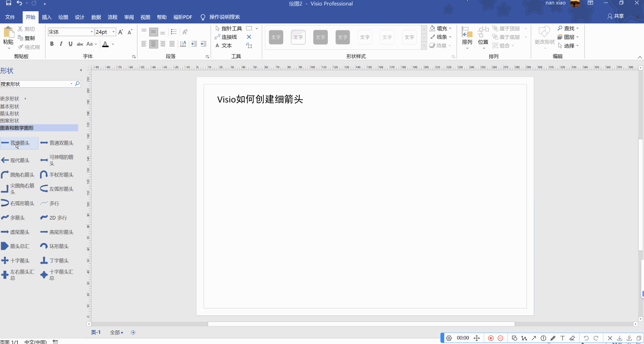Open the font name dropdown (宋体)
644x344 pixels.
(92, 32)
